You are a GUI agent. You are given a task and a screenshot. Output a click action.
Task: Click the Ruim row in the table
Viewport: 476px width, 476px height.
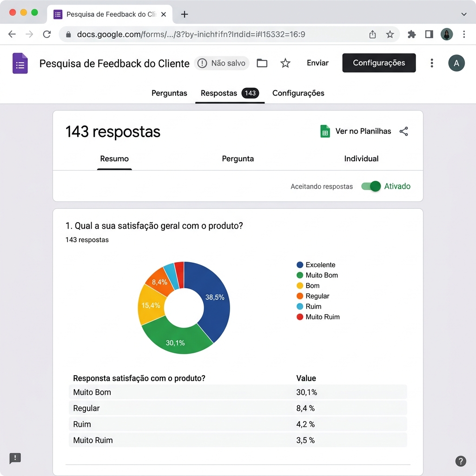tap(238, 424)
